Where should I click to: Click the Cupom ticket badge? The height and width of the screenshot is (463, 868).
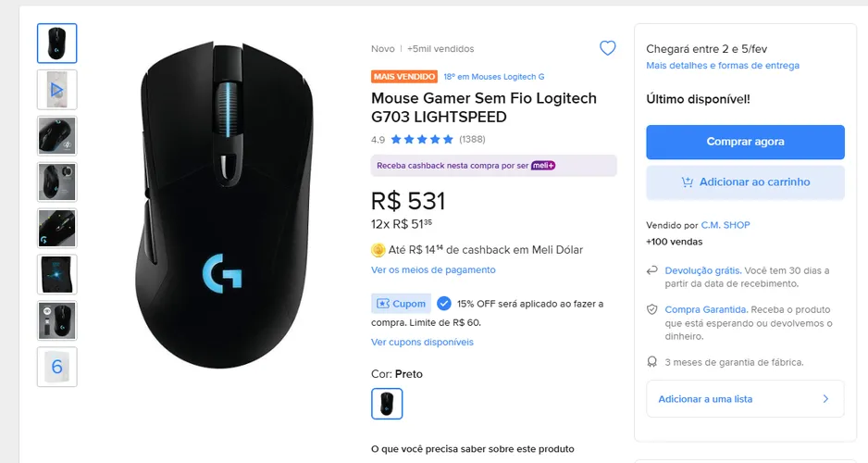(x=401, y=304)
